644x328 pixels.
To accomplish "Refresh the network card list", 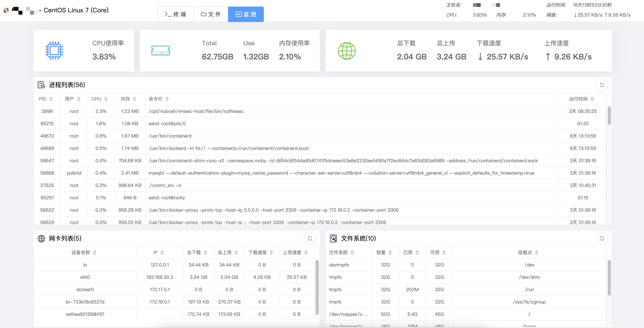I will pyautogui.click(x=310, y=238).
